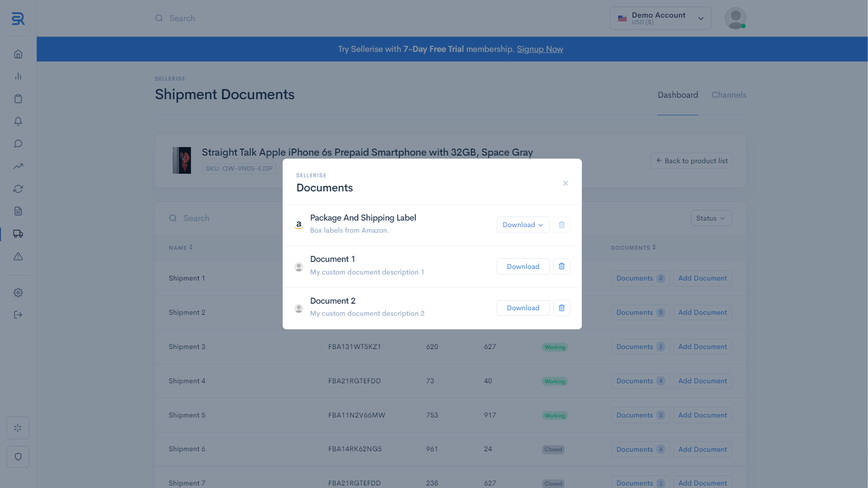Open Documents for Shipment 4
This screenshot has width=868, height=488.
[x=640, y=381]
